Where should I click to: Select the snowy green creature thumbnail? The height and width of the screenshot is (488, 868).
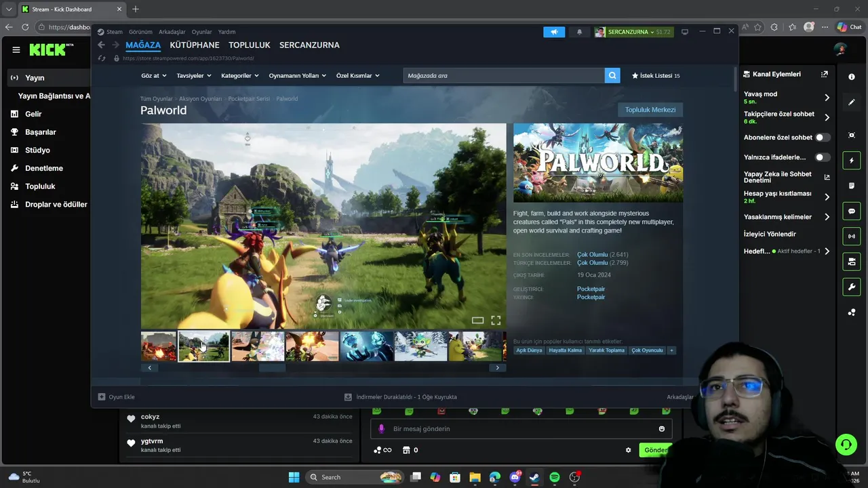[420, 346]
